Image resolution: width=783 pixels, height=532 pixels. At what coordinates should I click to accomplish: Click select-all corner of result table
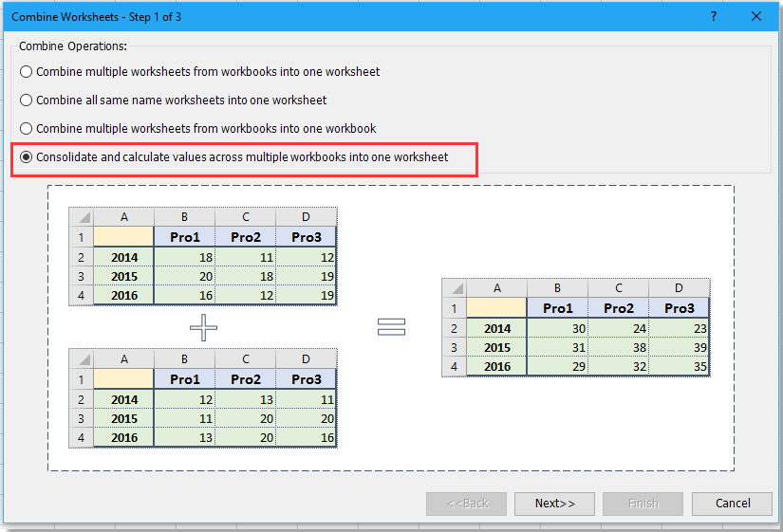tap(455, 288)
